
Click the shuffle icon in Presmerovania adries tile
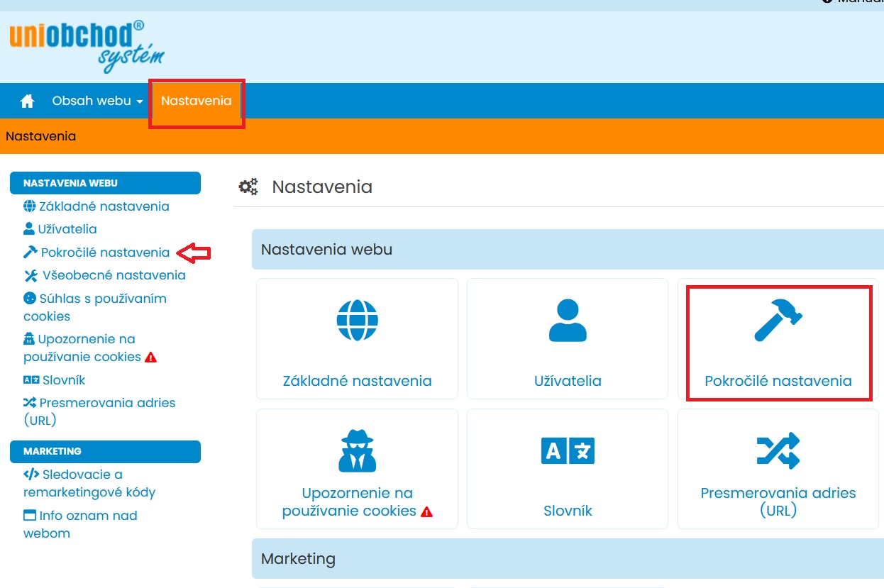click(778, 451)
